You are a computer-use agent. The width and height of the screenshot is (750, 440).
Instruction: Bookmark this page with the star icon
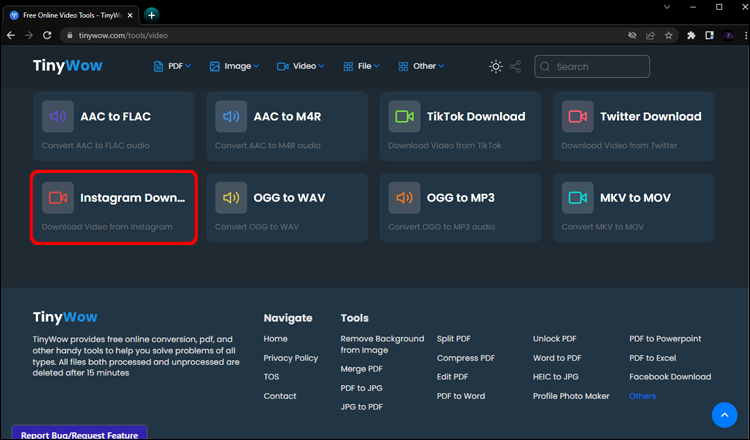pos(669,35)
